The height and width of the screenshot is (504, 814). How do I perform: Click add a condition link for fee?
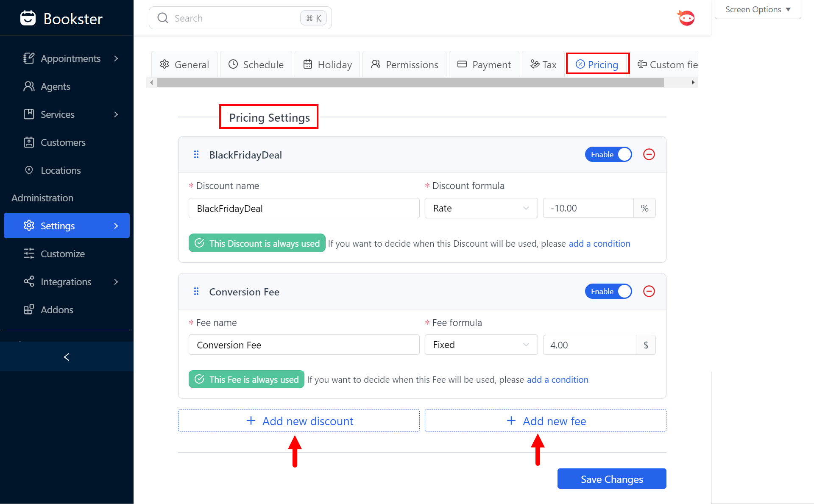pos(557,380)
